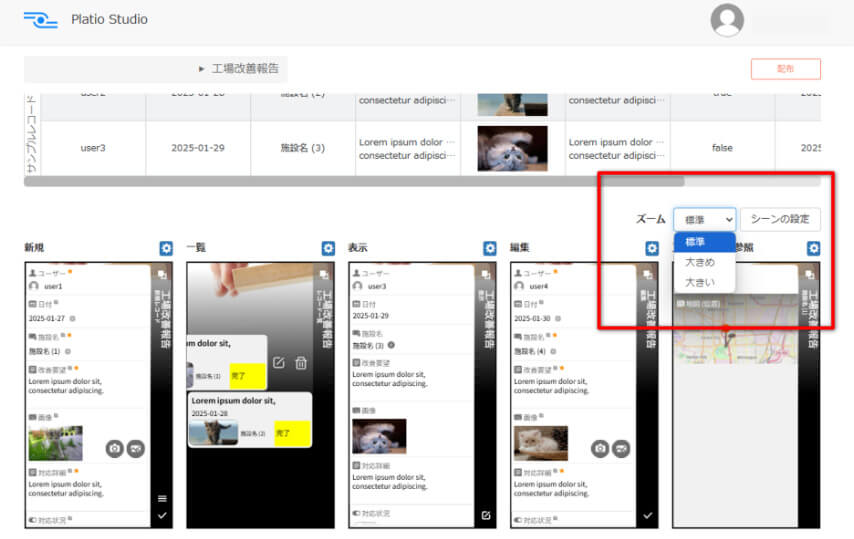The width and height of the screenshot is (854, 539).
Task: Click the user avatar icon in header
Action: 727,20
